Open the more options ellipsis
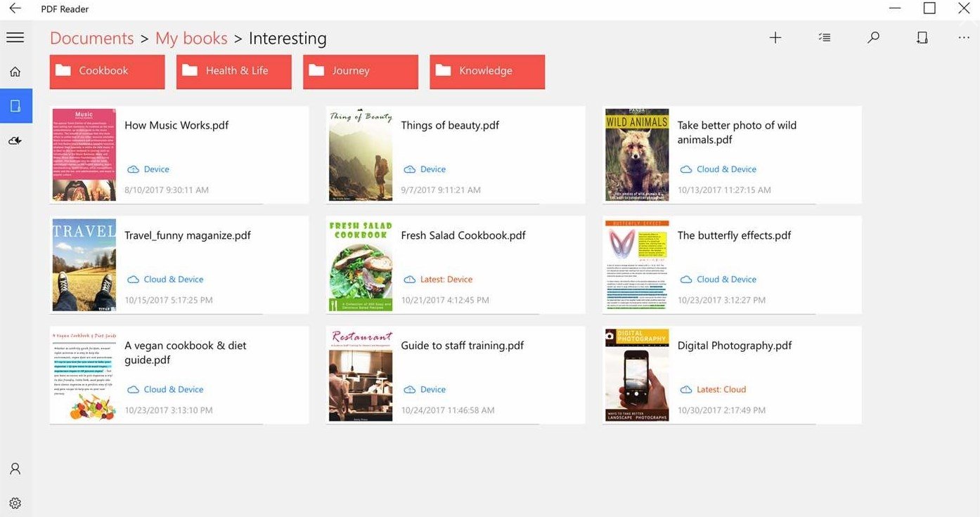This screenshot has height=517, width=980. click(964, 38)
